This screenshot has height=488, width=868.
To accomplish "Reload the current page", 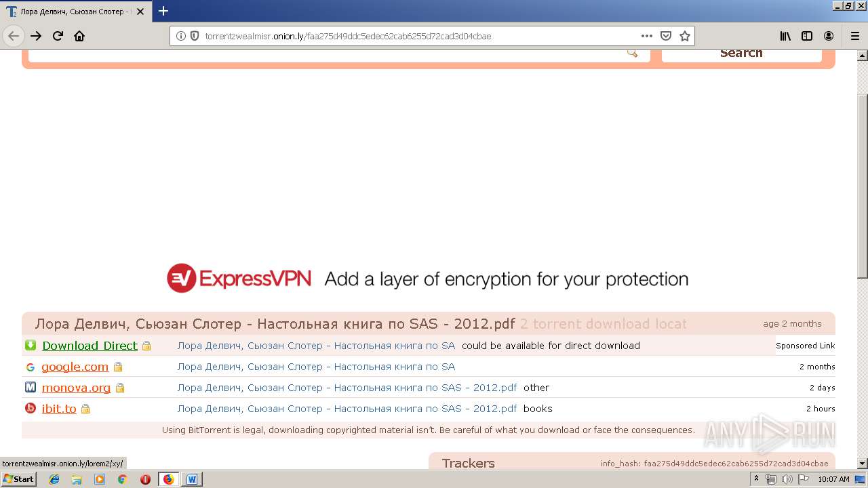I will coord(58,36).
